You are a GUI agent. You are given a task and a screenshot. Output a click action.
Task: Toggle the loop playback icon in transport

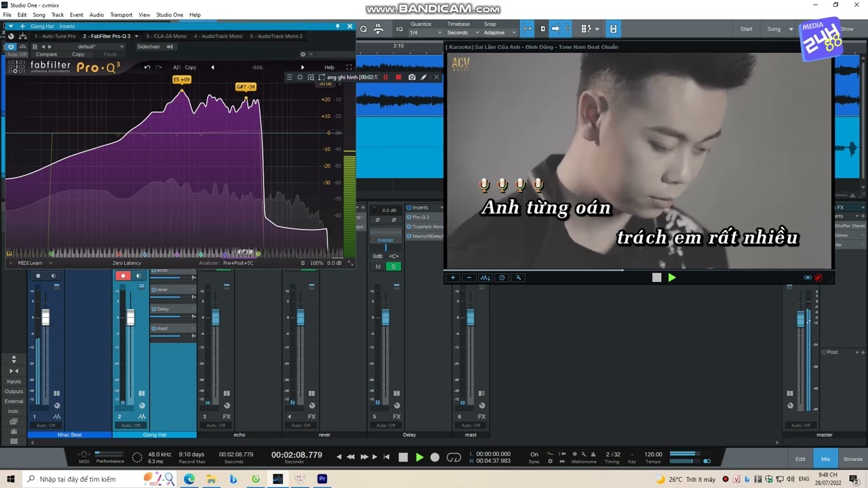point(454,457)
